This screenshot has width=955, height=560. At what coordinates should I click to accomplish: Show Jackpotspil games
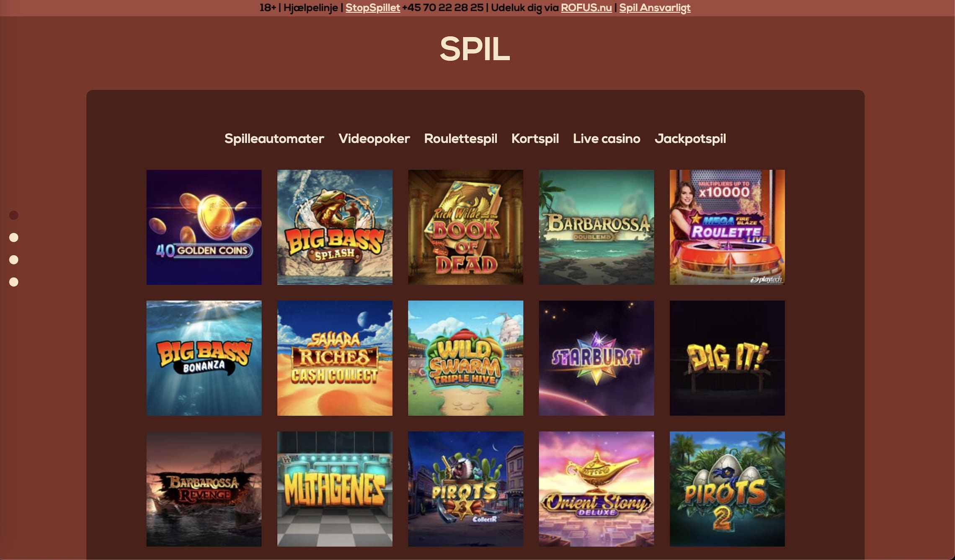click(690, 139)
